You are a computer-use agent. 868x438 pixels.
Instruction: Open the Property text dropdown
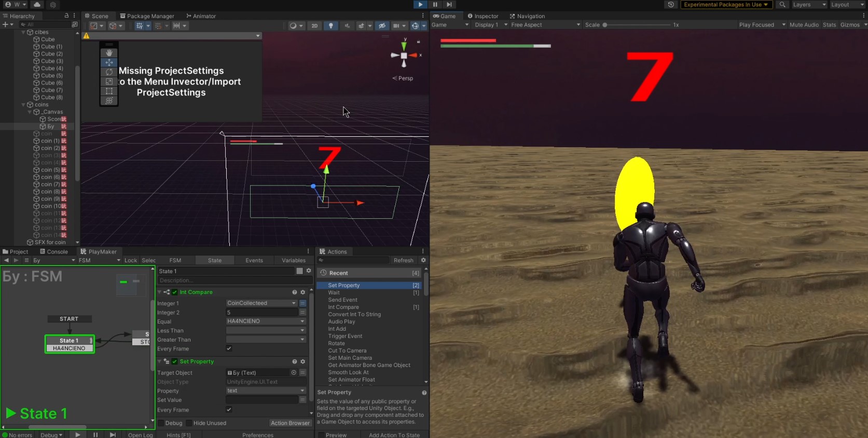tap(266, 391)
